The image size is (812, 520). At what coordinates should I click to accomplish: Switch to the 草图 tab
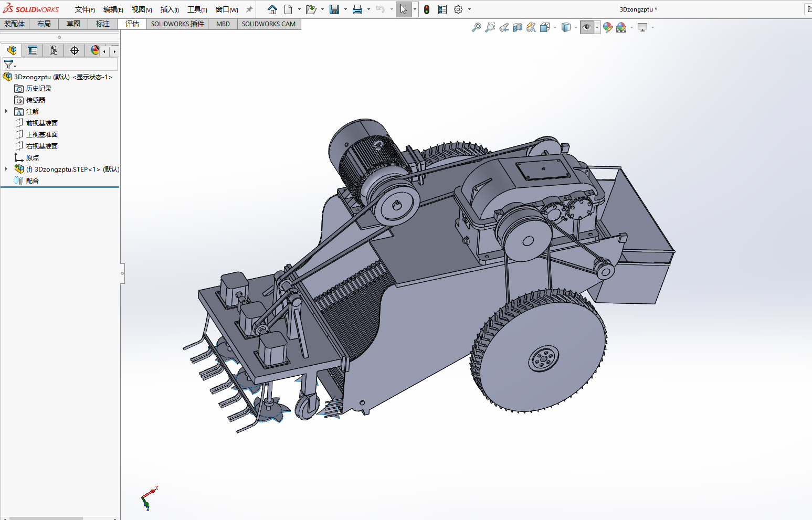point(73,24)
